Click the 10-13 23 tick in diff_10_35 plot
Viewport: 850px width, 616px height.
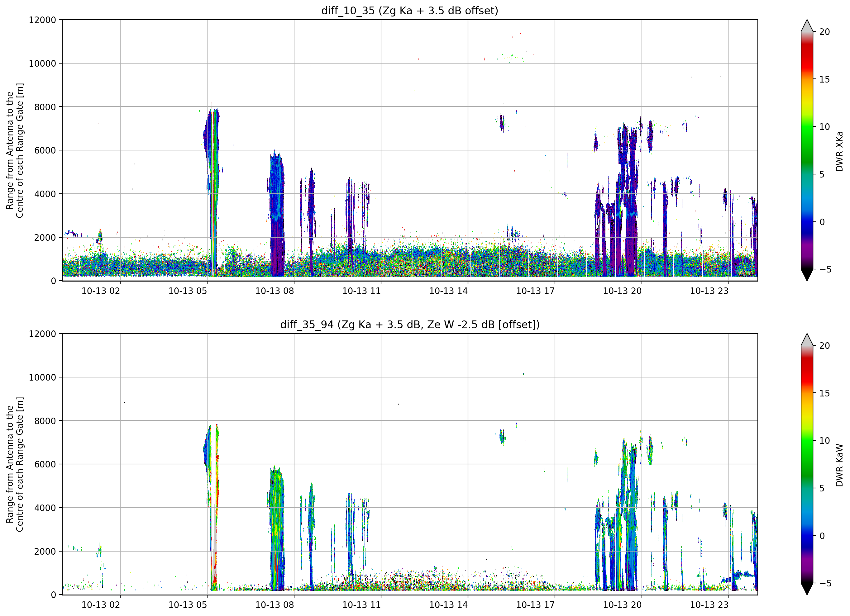709,291
